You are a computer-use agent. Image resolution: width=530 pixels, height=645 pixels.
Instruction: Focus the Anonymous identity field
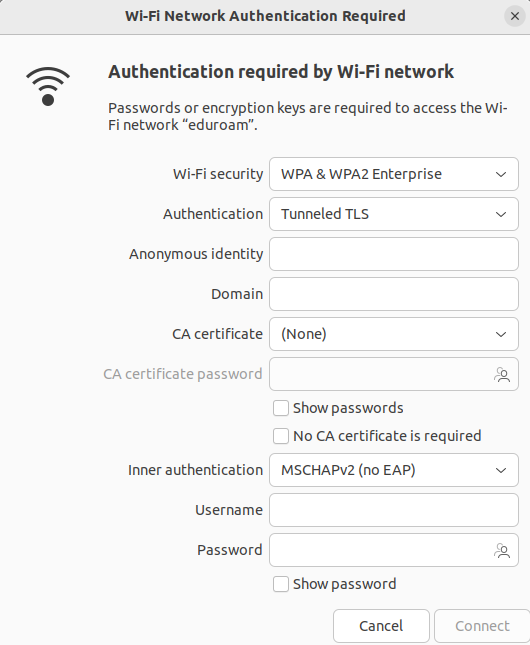394,254
